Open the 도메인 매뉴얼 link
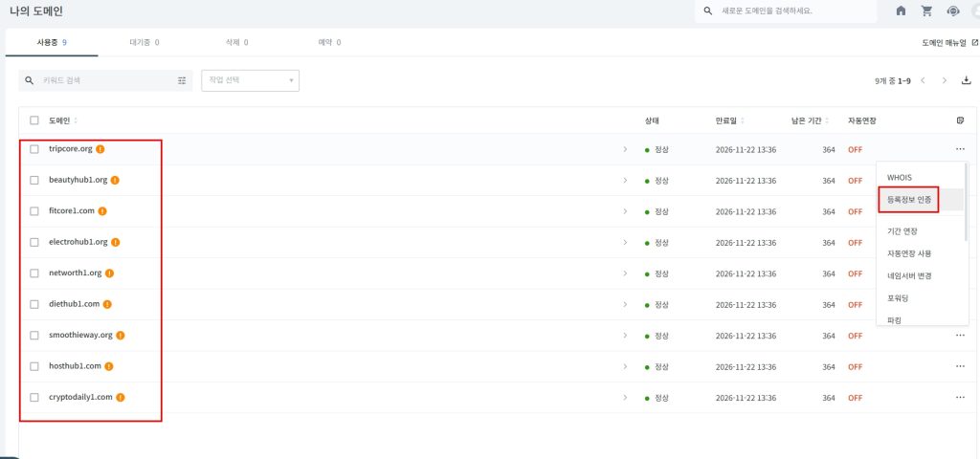 (x=948, y=42)
